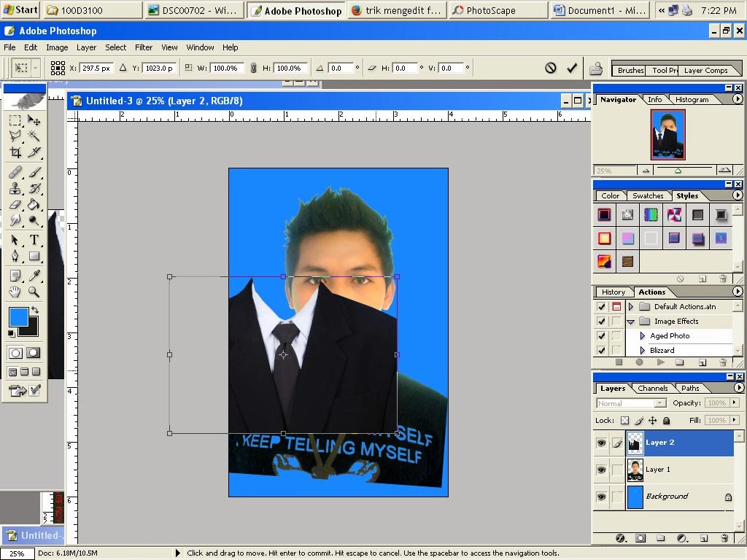Screen dimensions: 747x560
Task: Click Jump to ImageReady icon
Action: (x=18, y=391)
